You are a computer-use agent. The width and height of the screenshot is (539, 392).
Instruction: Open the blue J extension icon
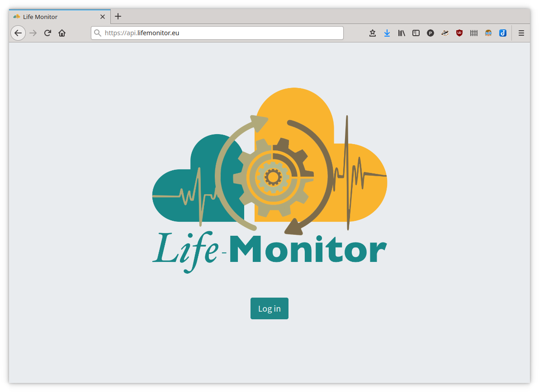[502, 33]
